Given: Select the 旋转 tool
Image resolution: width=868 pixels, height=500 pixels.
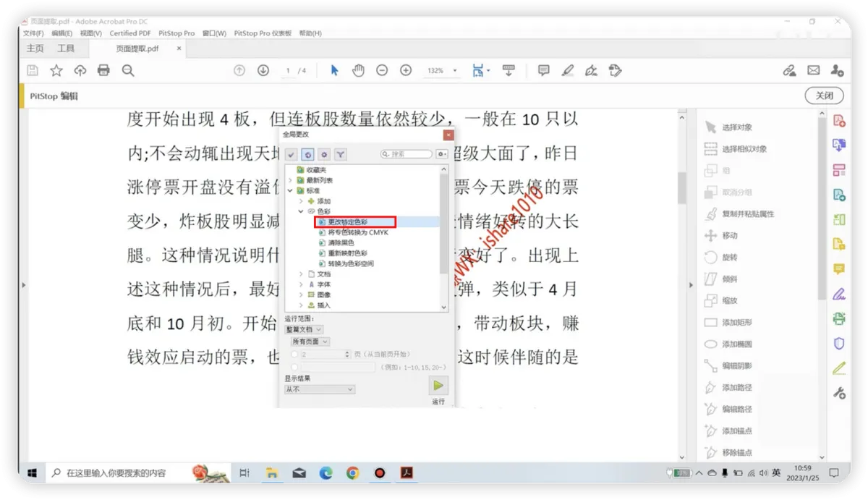Looking at the screenshot, I should [x=721, y=258].
